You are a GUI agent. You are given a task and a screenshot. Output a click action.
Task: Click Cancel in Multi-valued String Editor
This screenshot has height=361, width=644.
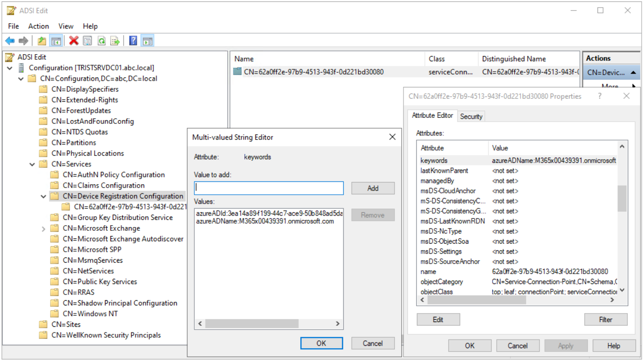(x=373, y=343)
